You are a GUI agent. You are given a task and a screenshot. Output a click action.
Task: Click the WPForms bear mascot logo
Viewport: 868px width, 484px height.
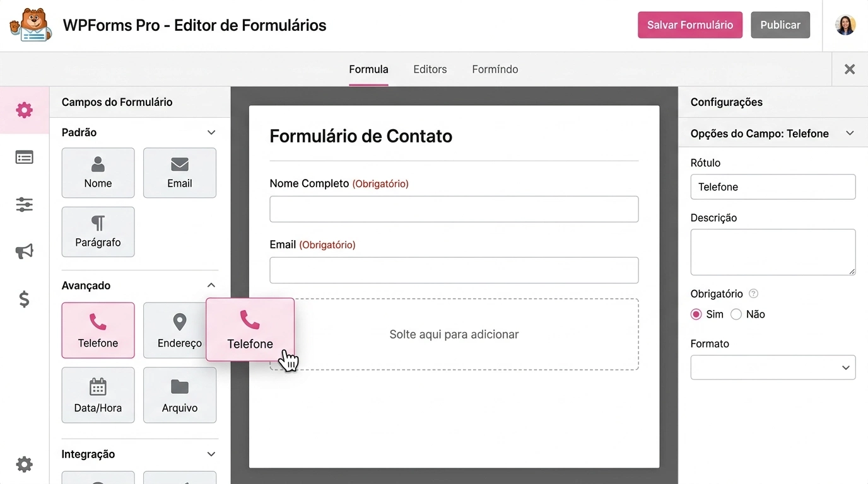click(x=31, y=25)
